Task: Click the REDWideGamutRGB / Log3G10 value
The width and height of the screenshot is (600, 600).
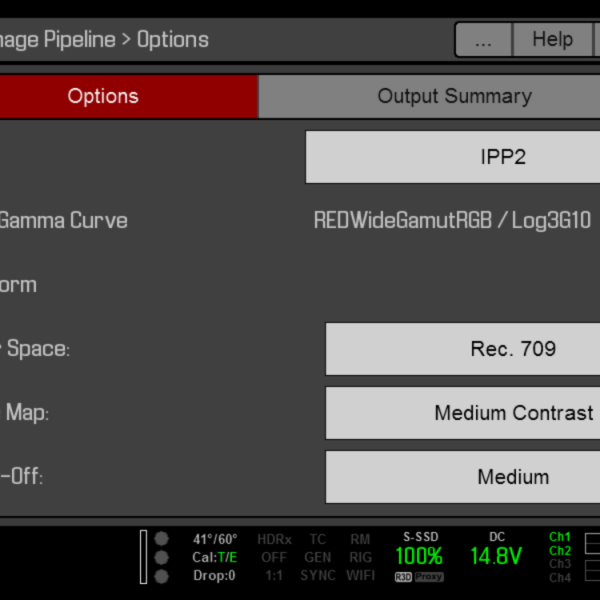Action: point(452,220)
